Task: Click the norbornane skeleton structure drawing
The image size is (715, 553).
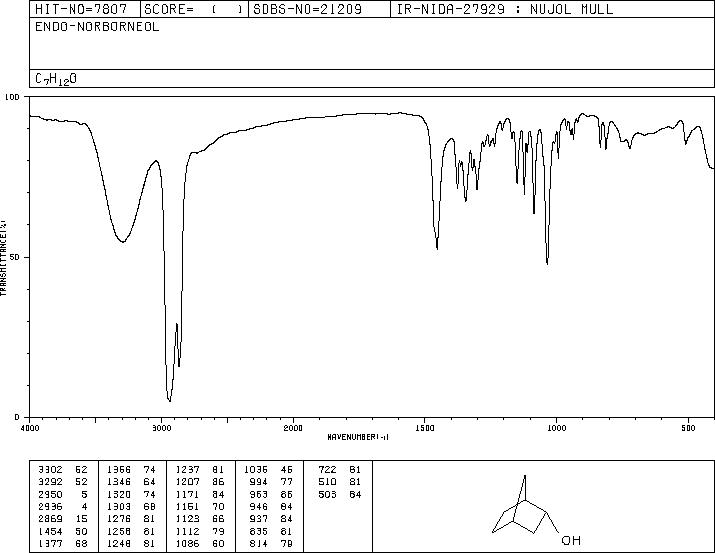Action: pyautogui.click(x=525, y=505)
